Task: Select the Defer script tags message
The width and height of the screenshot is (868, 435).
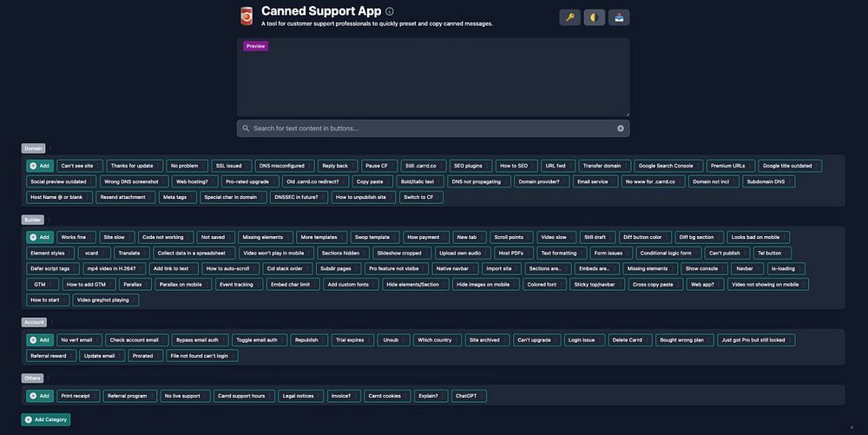Action: [x=53, y=268]
